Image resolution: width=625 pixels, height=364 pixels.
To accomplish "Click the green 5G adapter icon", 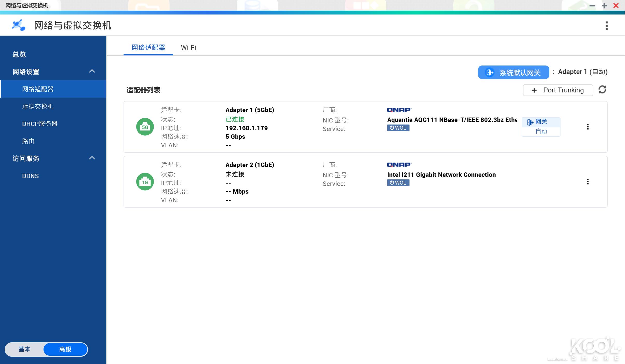I will pyautogui.click(x=145, y=127).
